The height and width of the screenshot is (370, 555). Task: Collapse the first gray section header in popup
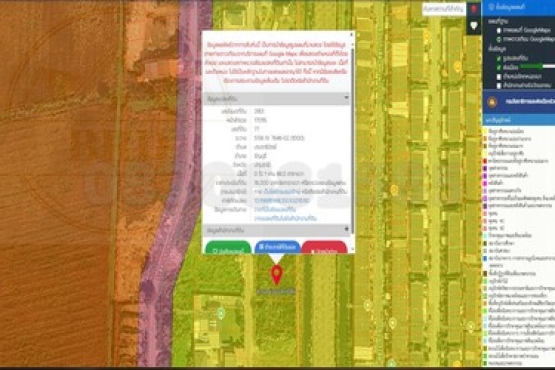276,99
